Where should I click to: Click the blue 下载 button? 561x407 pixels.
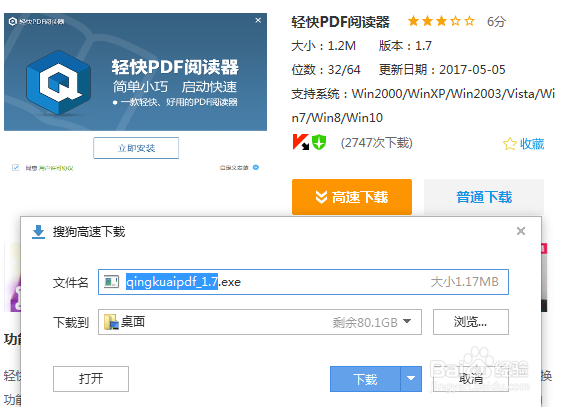tap(365, 379)
